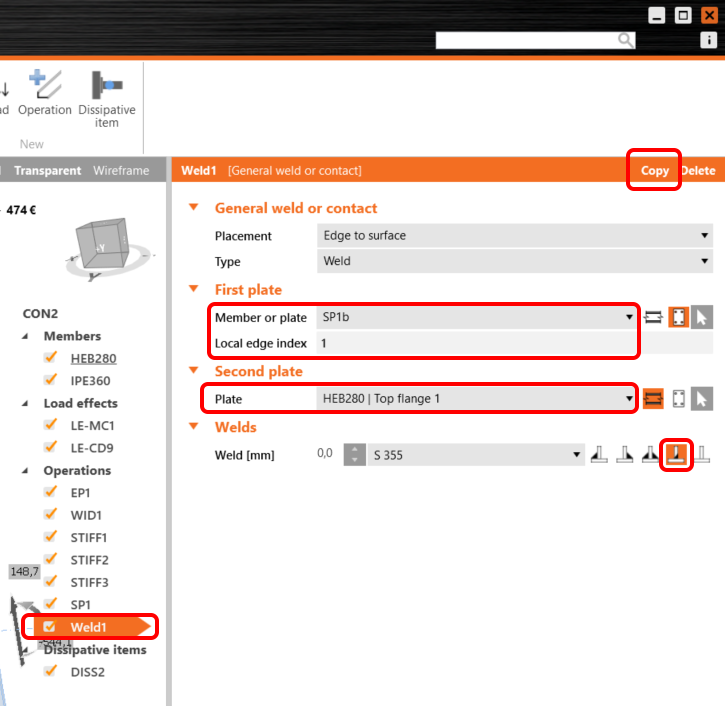
Task: Toggle checkbox for LE-CD9 load effect
Action: [x=50, y=447]
